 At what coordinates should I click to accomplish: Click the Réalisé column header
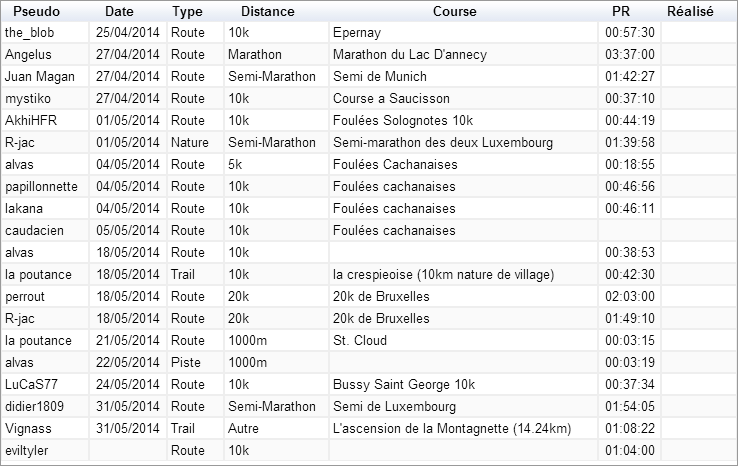pyautogui.click(x=690, y=11)
